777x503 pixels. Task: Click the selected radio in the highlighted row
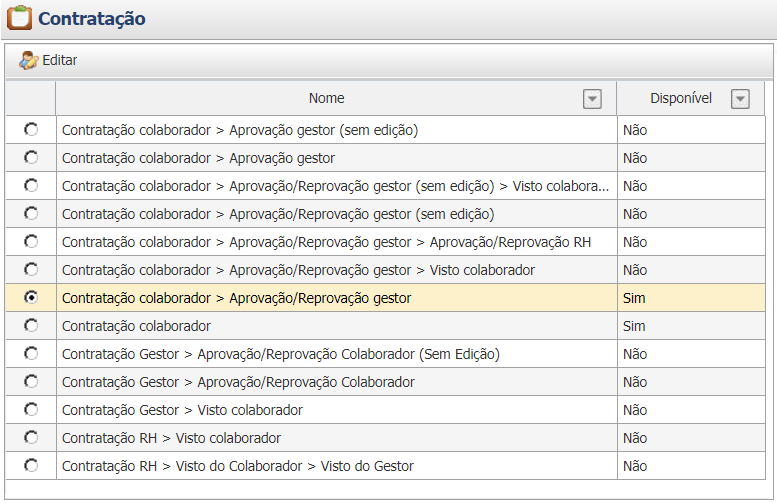tap(31, 297)
